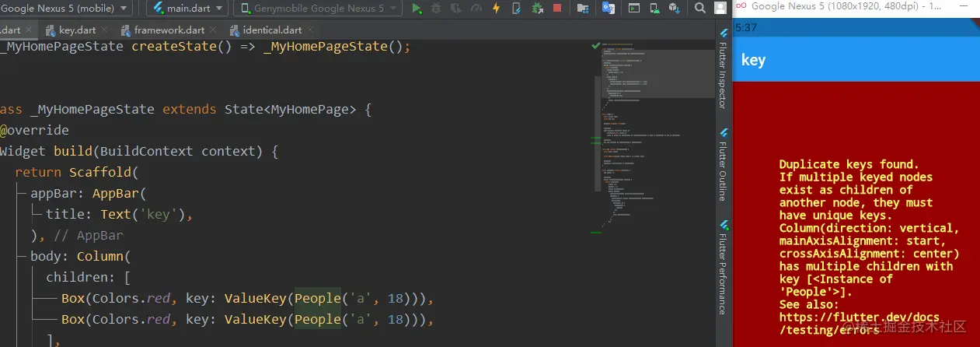
Task: Open Flutter Inspector tool window
Action: click(x=724, y=70)
